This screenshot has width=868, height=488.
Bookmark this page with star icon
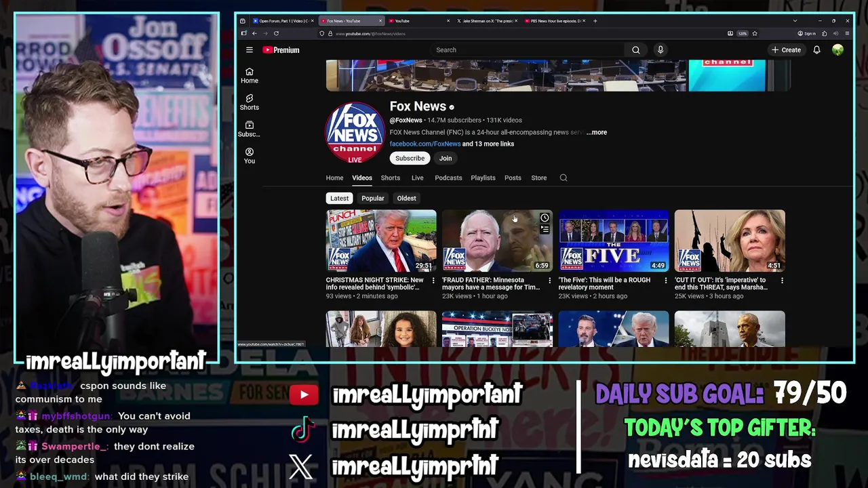pyautogui.click(x=754, y=33)
